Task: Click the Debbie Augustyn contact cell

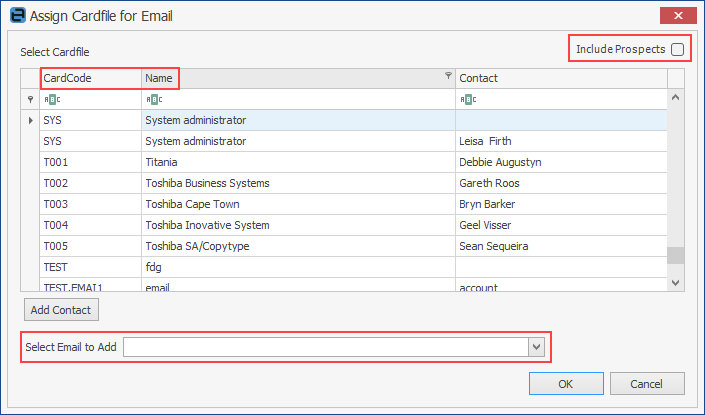Action: click(x=561, y=162)
